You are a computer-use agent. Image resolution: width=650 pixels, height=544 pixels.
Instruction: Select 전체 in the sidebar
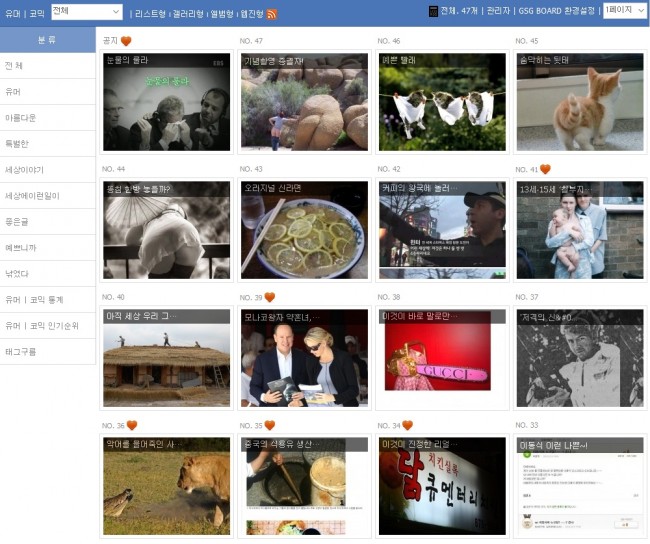48,66
